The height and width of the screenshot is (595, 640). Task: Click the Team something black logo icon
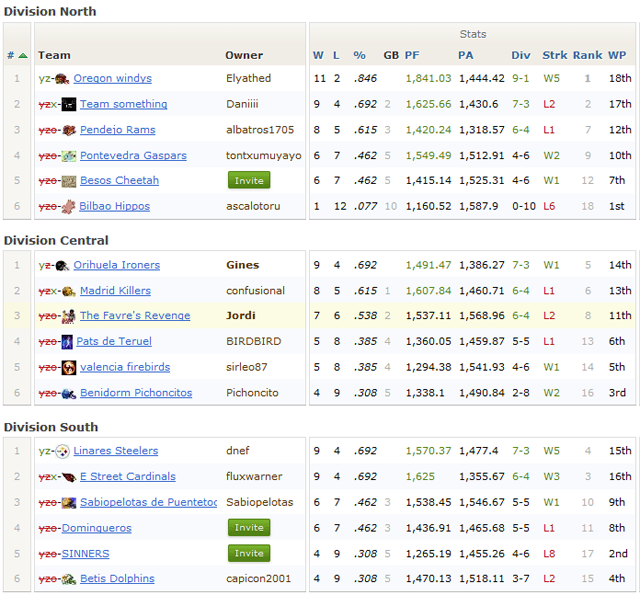tap(69, 104)
